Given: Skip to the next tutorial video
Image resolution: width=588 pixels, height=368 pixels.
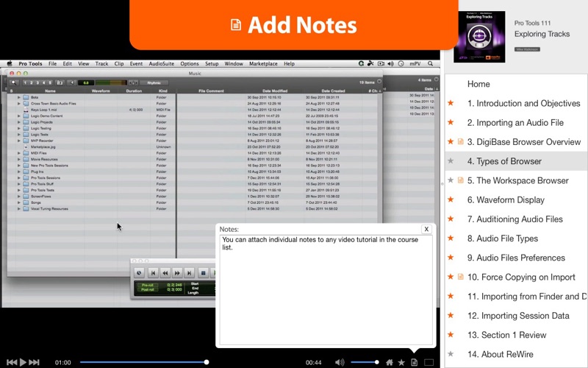Looking at the screenshot, I should (34, 362).
